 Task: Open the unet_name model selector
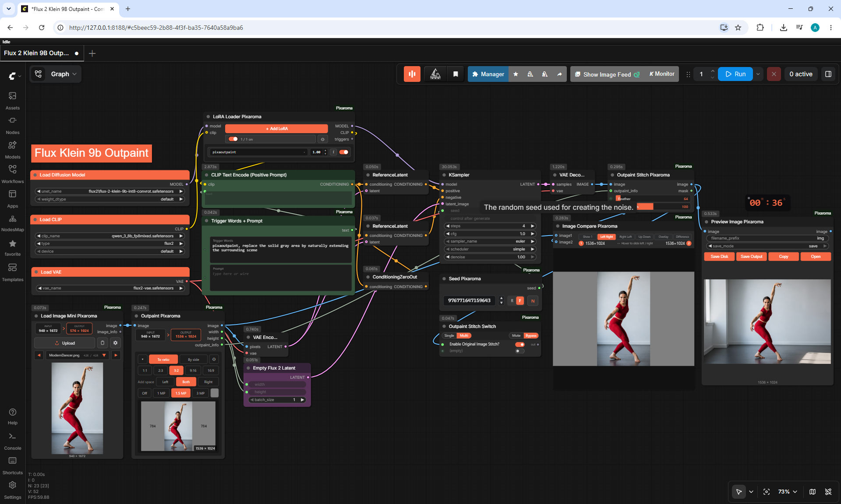click(110, 191)
